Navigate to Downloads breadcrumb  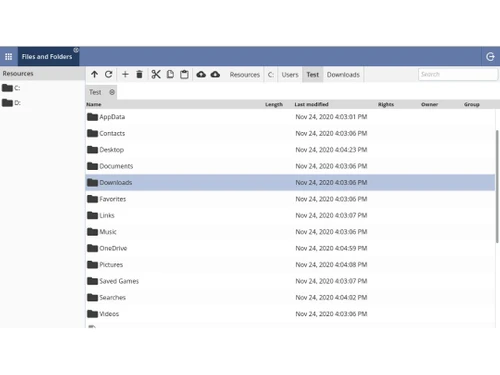click(x=343, y=75)
